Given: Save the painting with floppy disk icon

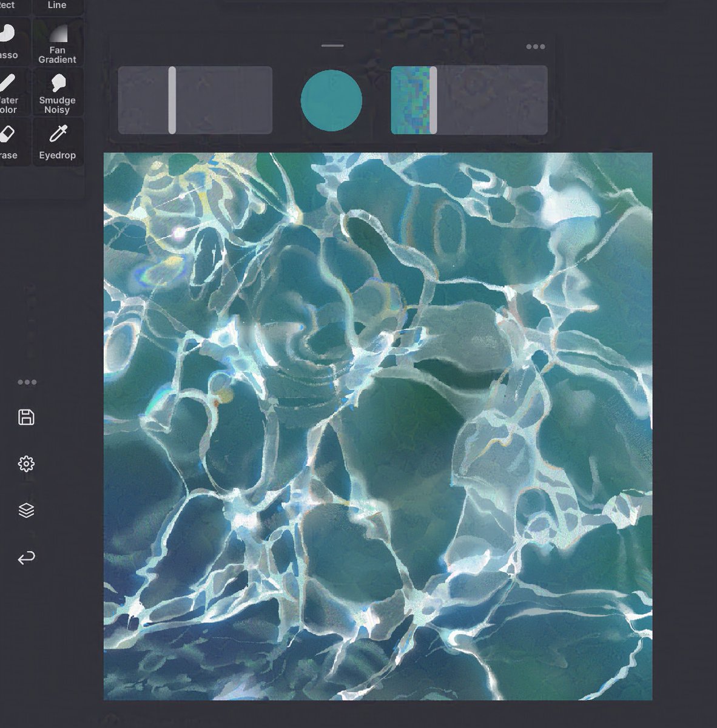Looking at the screenshot, I should tap(26, 417).
